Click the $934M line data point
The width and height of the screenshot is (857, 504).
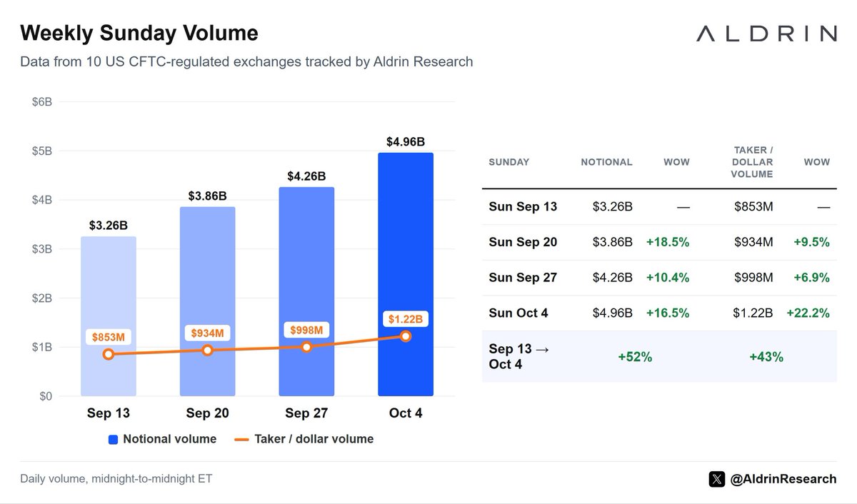(207, 351)
